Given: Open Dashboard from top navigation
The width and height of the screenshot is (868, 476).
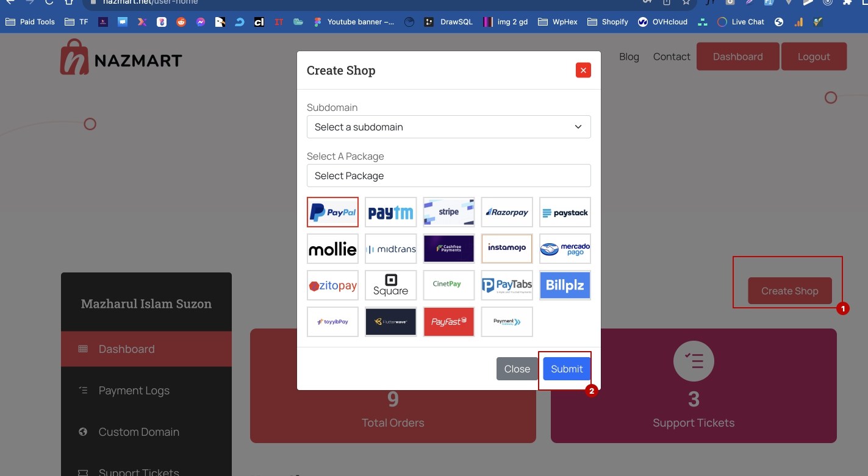Looking at the screenshot, I should click(737, 57).
